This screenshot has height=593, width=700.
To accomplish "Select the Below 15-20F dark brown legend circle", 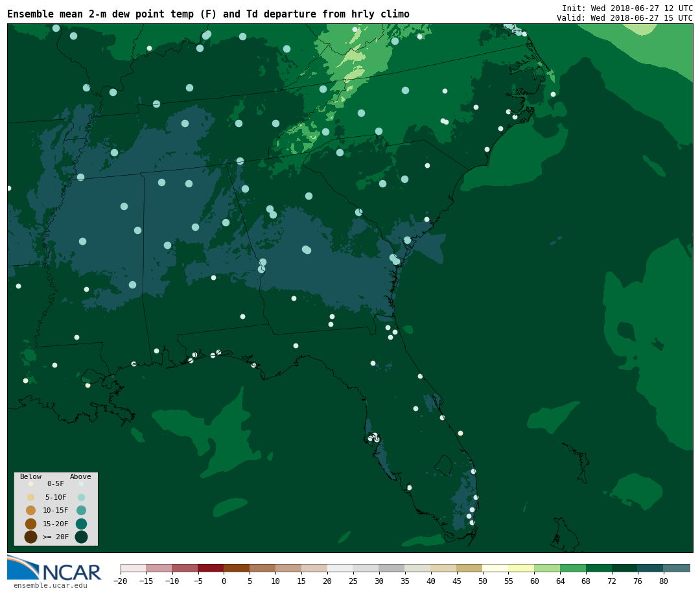I will (x=31, y=524).
